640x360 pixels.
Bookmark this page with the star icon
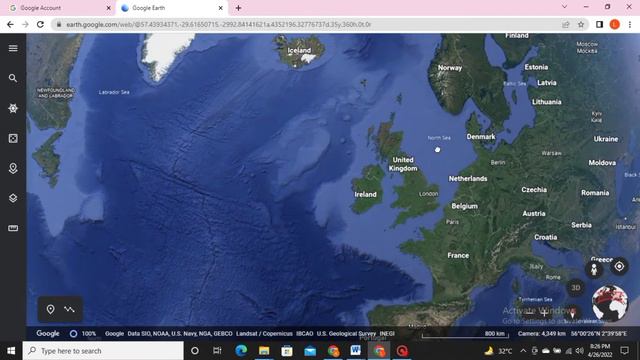click(581, 24)
